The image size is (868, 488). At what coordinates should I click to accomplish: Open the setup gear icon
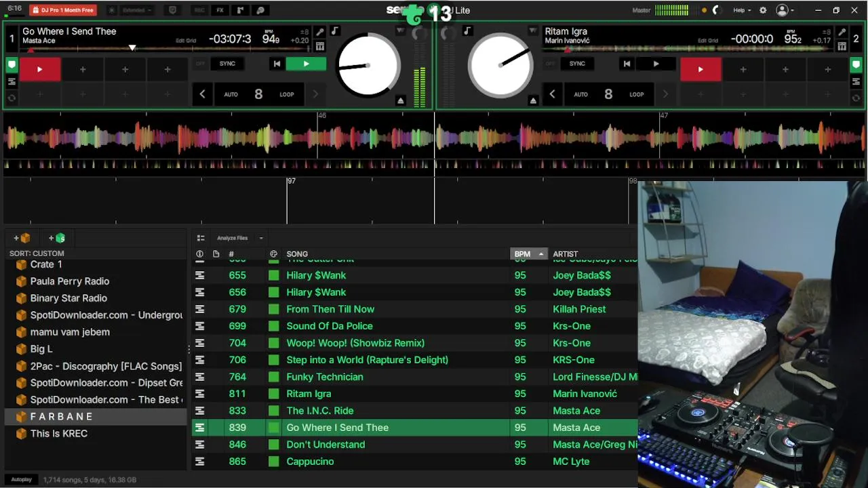coord(763,10)
